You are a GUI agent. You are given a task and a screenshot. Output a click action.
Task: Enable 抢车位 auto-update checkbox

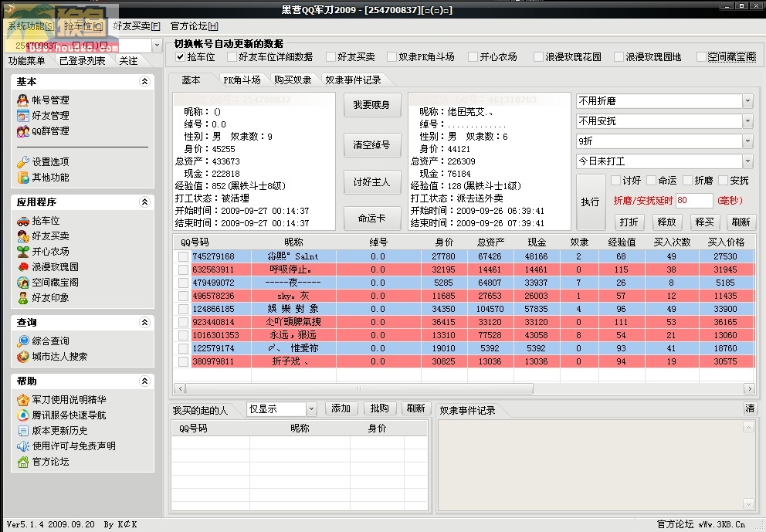(180, 57)
